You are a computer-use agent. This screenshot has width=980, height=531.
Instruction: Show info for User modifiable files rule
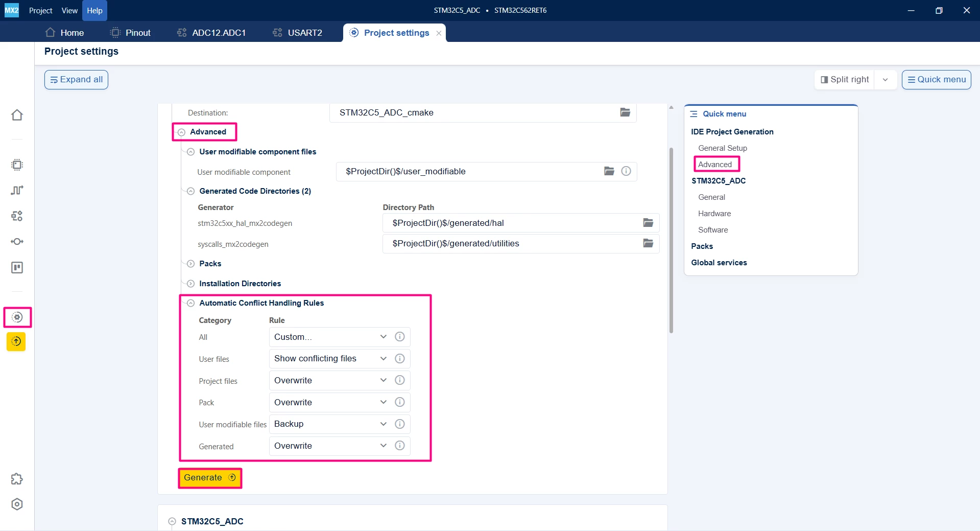(x=400, y=424)
